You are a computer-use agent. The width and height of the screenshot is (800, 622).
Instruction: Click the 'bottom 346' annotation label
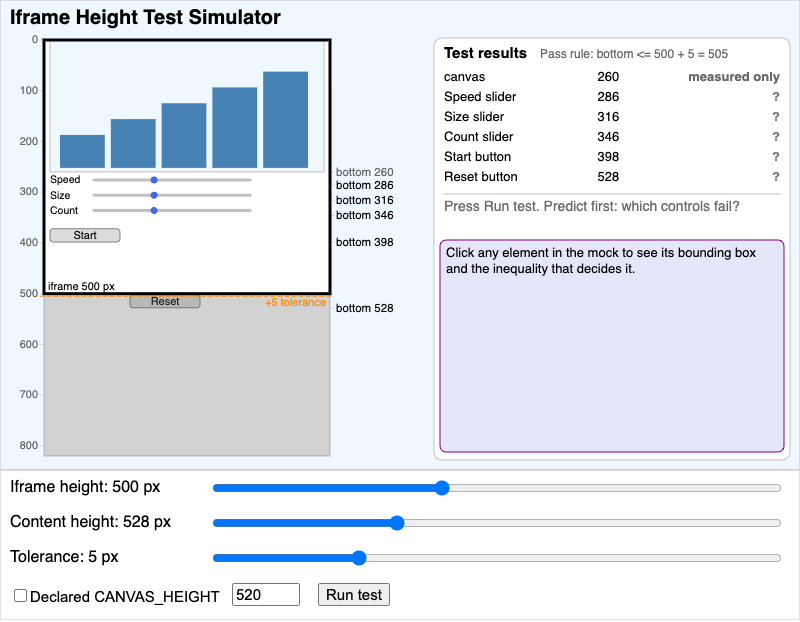pos(364,215)
